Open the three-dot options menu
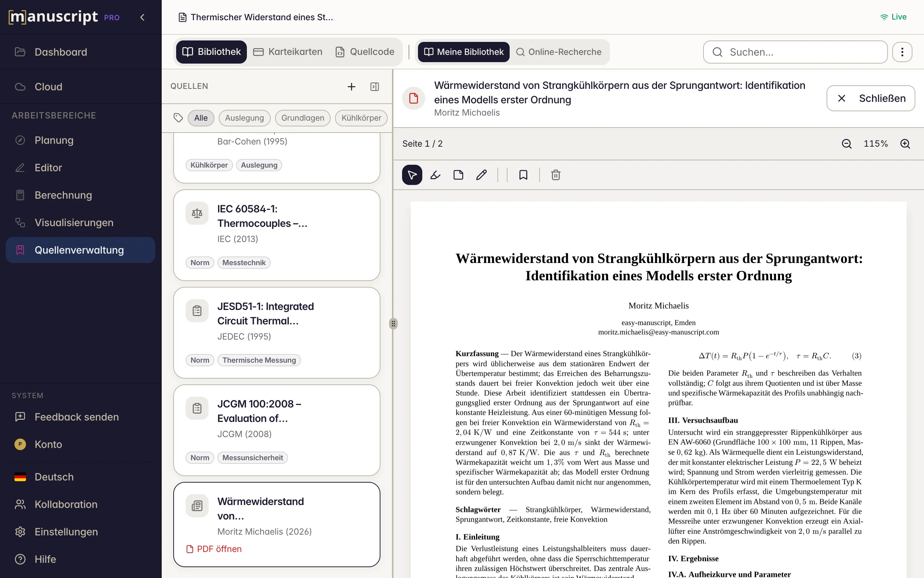Image resolution: width=924 pixels, height=578 pixels. 902,52
